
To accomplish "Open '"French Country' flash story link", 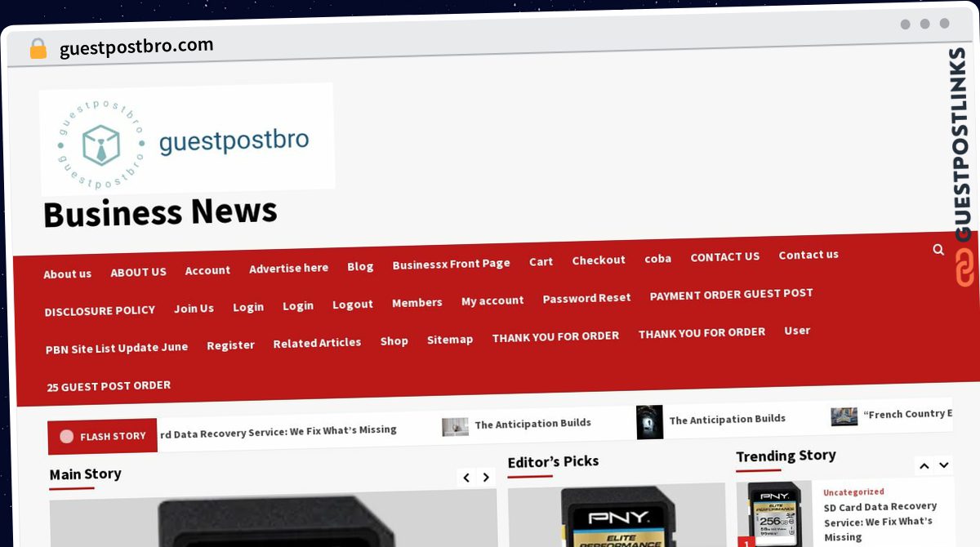I will [908, 414].
